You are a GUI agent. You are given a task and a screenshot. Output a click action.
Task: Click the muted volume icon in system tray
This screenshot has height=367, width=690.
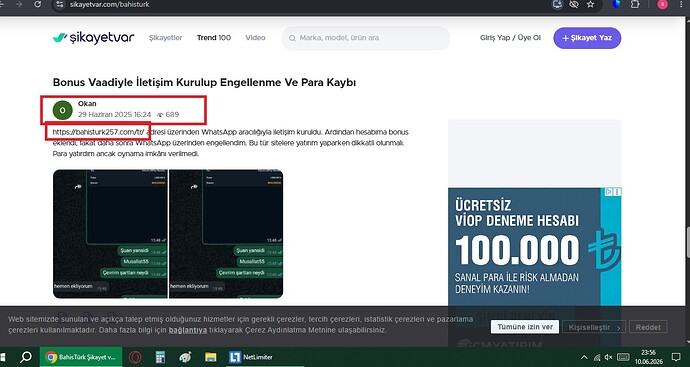(x=609, y=357)
